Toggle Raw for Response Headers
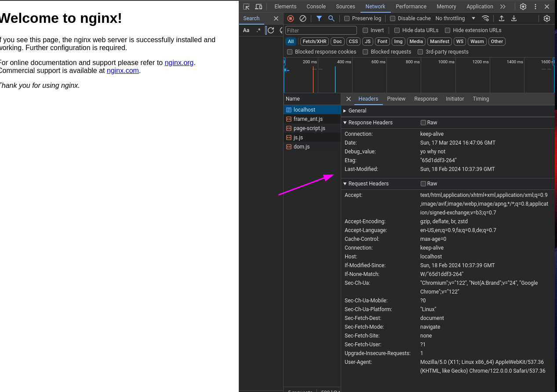 423,123
